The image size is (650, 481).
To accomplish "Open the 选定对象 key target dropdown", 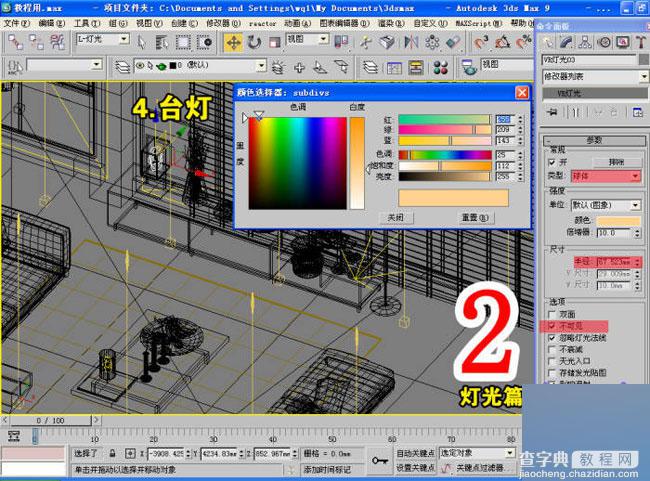I will tap(477, 453).
